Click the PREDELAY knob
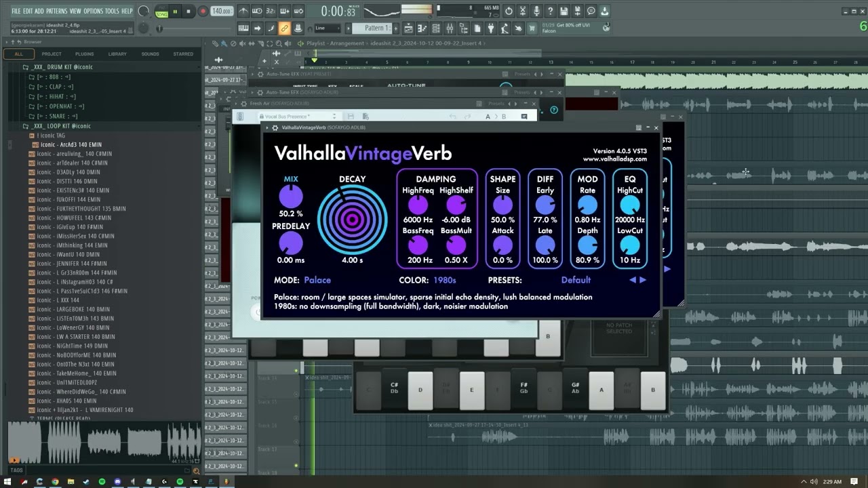The width and height of the screenshot is (868, 488). coord(291,243)
